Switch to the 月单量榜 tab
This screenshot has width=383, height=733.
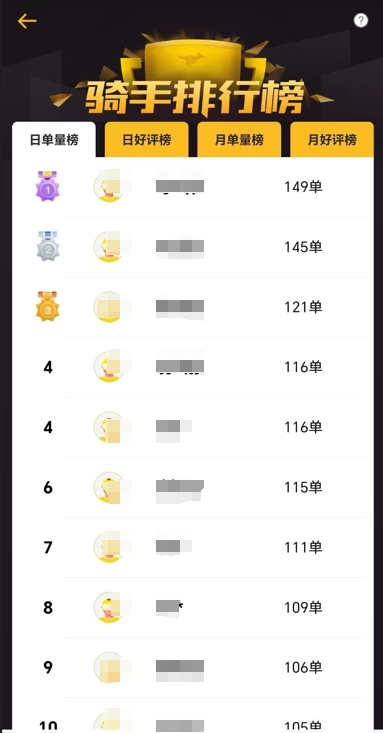point(239,139)
